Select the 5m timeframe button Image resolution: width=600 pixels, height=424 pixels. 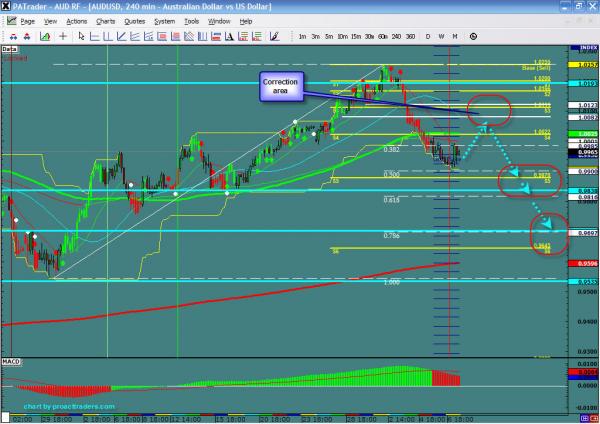(x=329, y=36)
